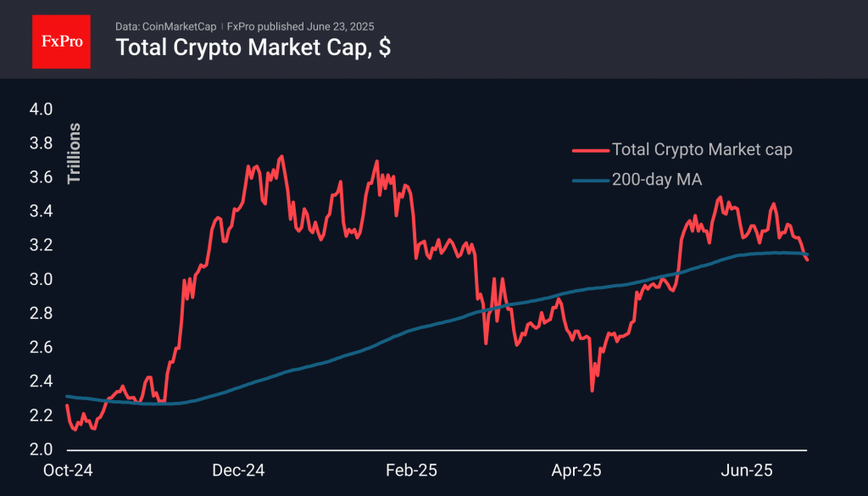
Task: Click the 2.0 y-axis value
Action: [42, 449]
